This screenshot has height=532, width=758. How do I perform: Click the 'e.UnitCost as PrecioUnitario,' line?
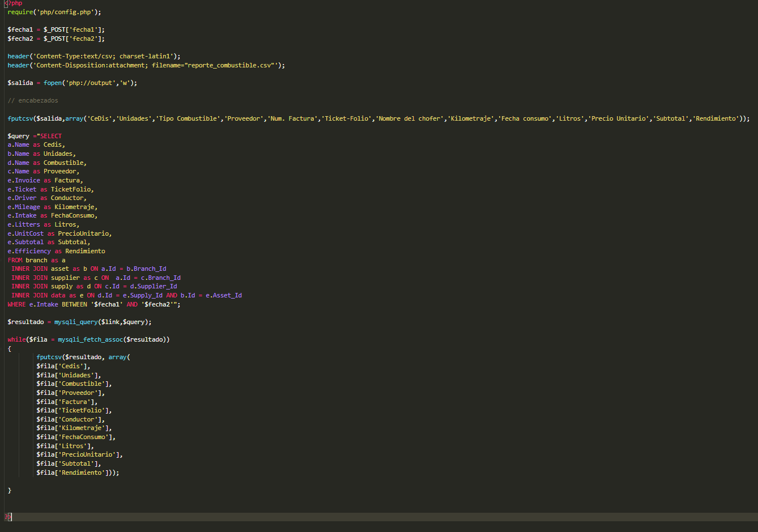tap(59, 233)
